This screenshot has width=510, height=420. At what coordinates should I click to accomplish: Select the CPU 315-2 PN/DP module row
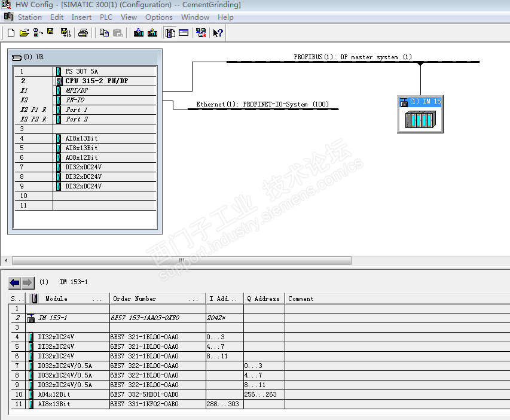[x=85, y=81]
